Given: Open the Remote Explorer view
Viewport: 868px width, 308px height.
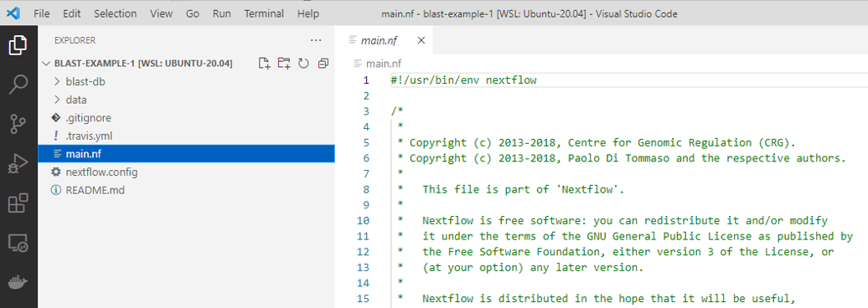Looking at the screenshot, I should click(x=18, y=243).
